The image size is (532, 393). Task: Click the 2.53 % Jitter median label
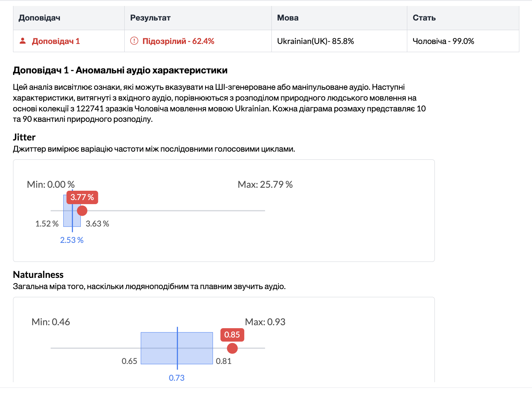click(72, 240)
